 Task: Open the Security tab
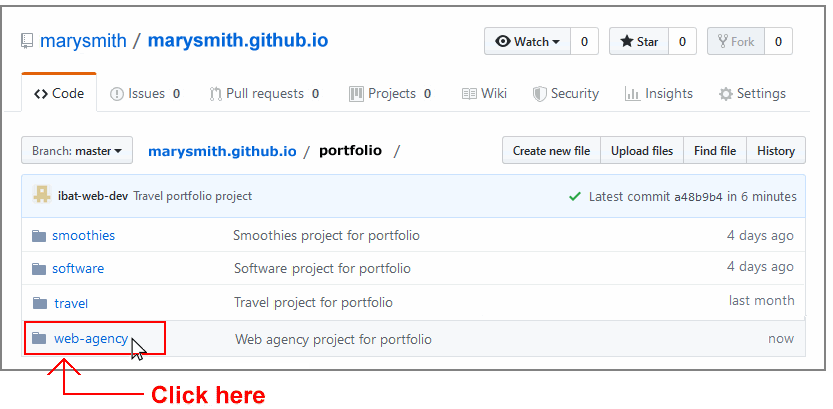(x=566, y=94)
